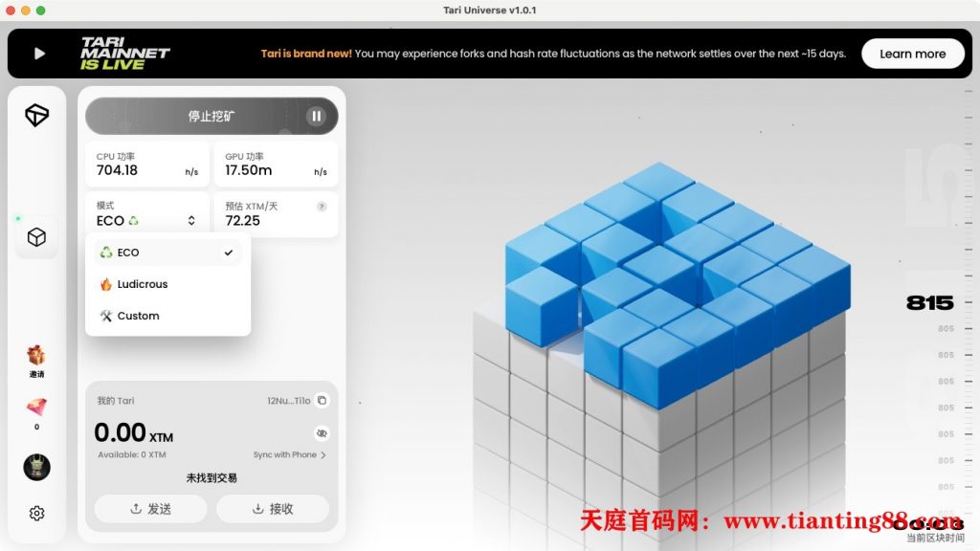Click the 邀请 invite label
This screenshot has height=551, width=980.
(x=36, y=374)
